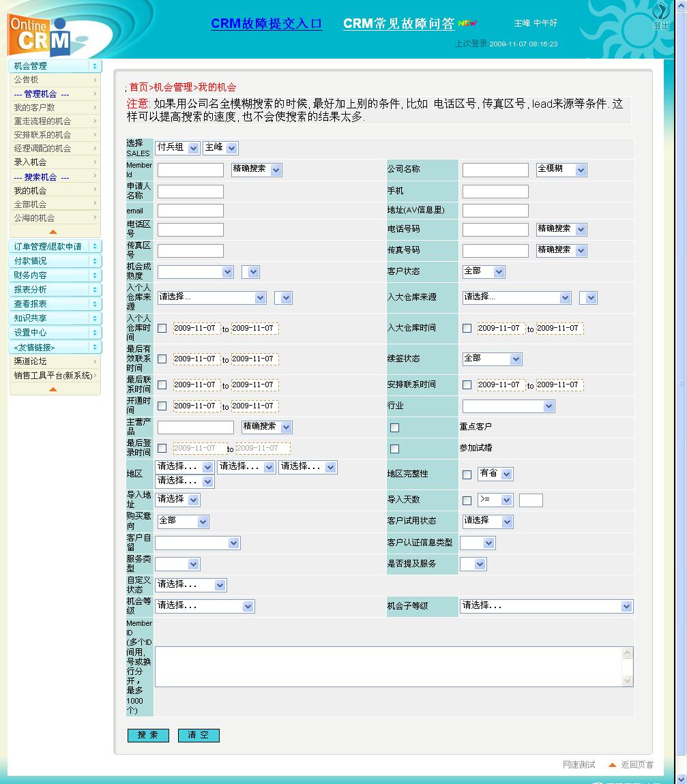The image size is (687, 784).
Task: Toggle the 知识共享 section arrow icon
Action: [95, 318]
